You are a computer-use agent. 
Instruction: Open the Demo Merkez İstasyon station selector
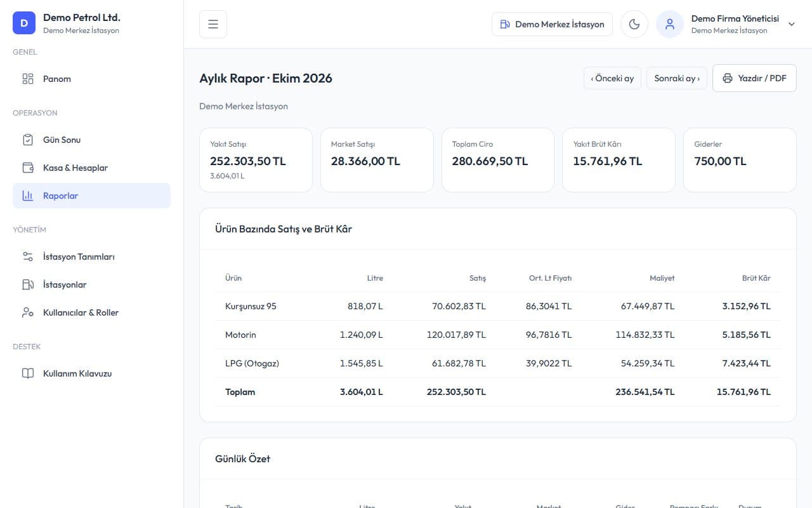552,24
